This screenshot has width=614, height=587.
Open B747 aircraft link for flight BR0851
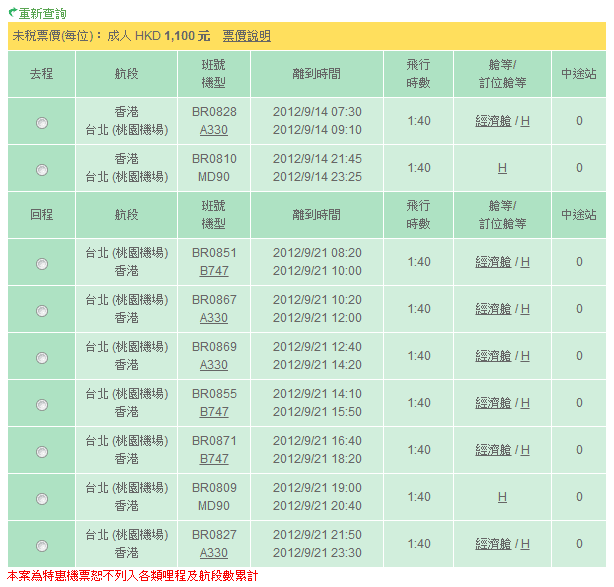point(214,271)
